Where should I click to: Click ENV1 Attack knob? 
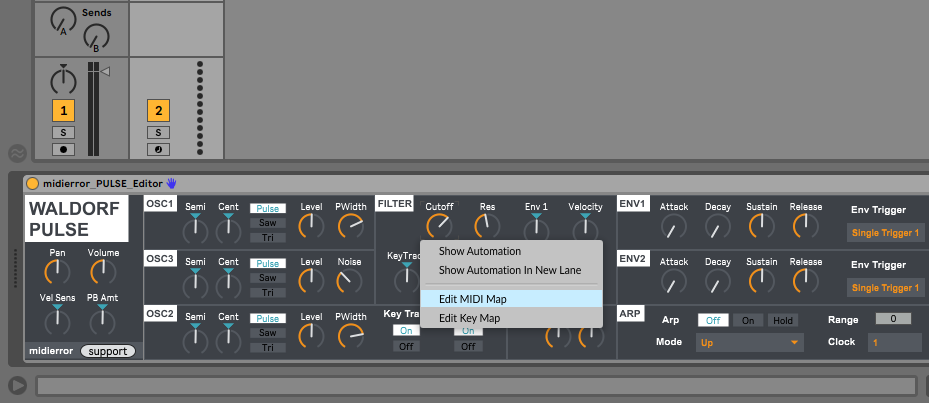click(674, 226)
